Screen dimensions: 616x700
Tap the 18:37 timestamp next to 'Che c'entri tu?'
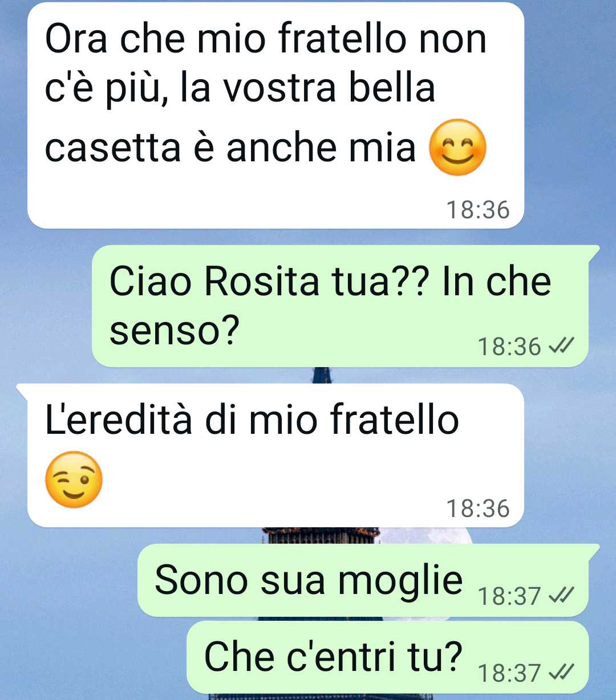509,673
